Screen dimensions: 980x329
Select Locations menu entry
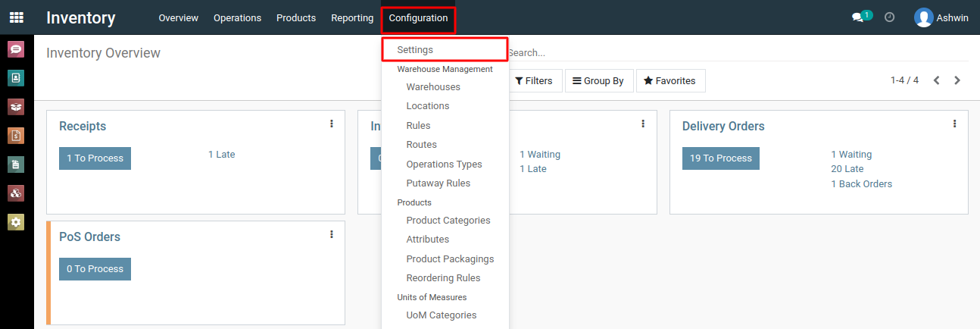tap(428, 106)
